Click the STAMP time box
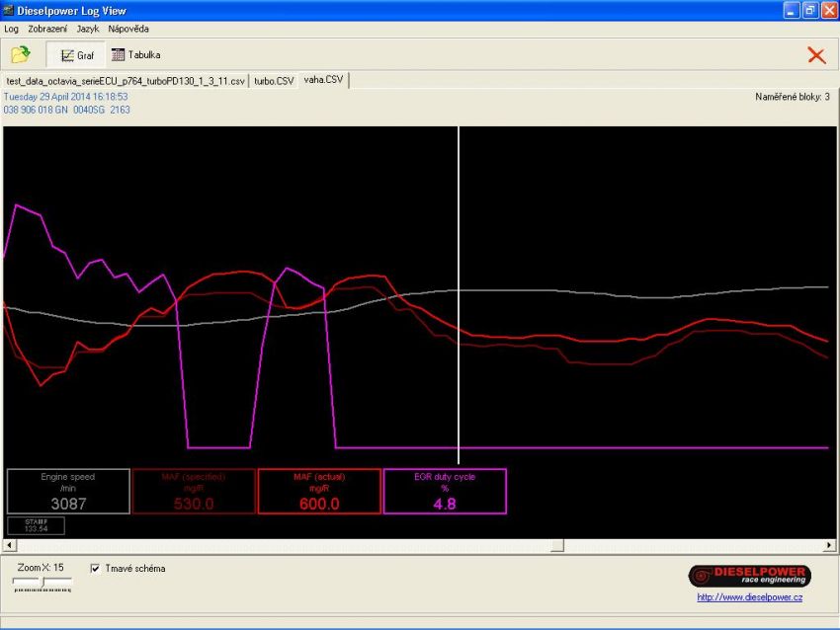Viewport: 840px width, 630px height. coord(36,525)
